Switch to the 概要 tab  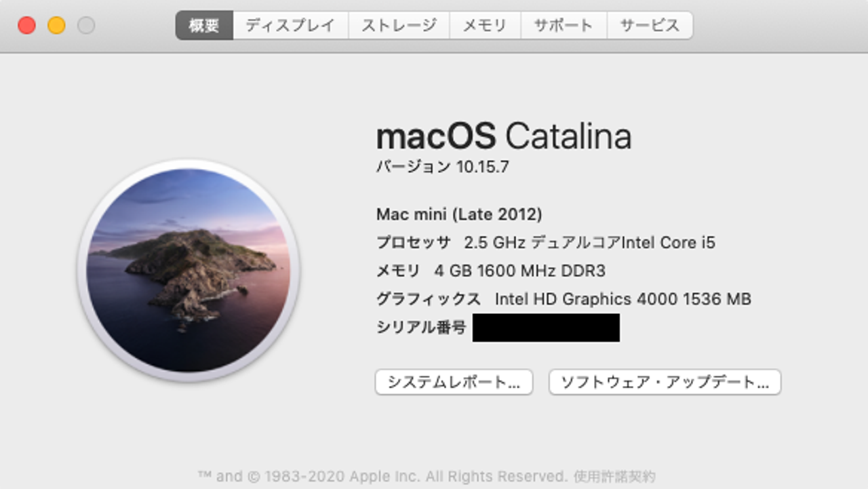(x=204, y=26)
